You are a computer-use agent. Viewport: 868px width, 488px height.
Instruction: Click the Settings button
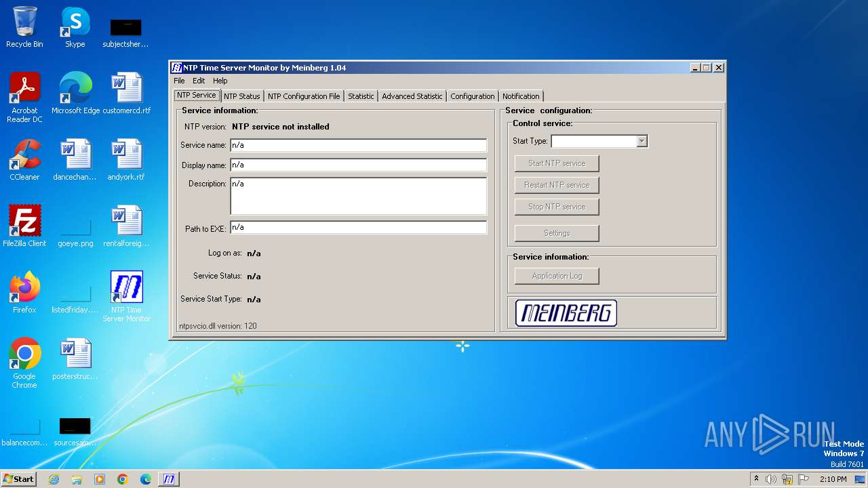[557, 233]
